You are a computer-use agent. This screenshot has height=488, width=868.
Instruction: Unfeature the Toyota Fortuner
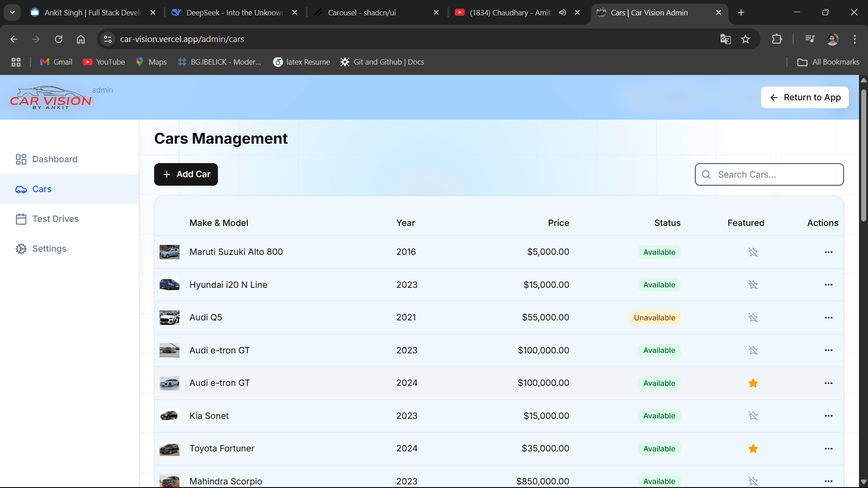753,449
